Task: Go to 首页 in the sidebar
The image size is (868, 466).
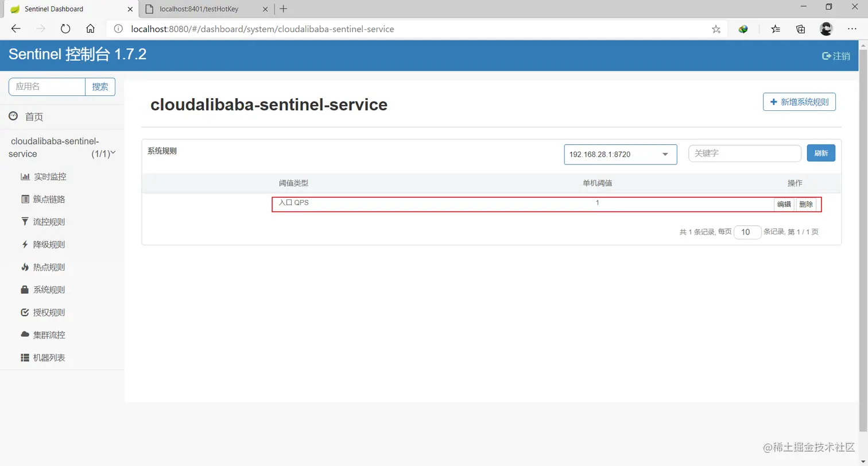Action: (x=34, y=117)
